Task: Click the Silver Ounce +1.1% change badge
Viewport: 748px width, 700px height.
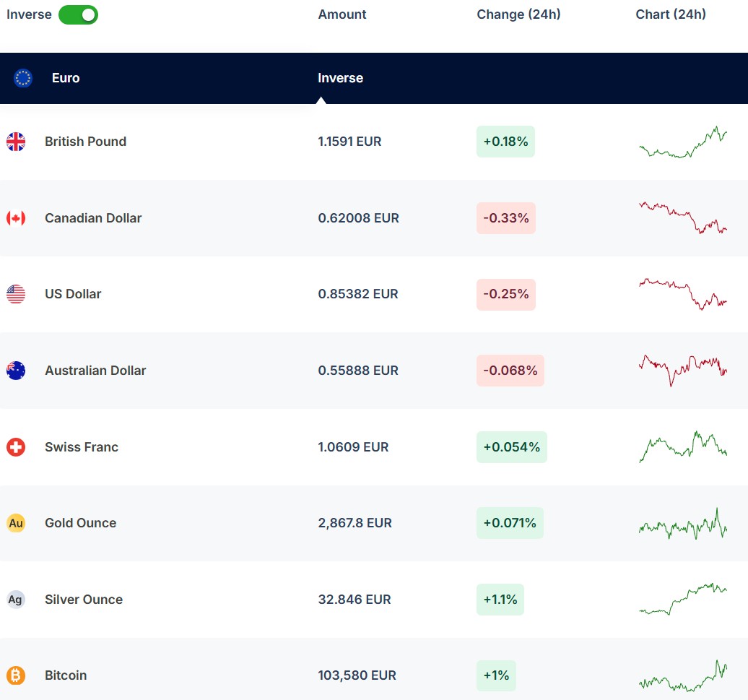Action: pyautogui.click(x=500, y=600)
